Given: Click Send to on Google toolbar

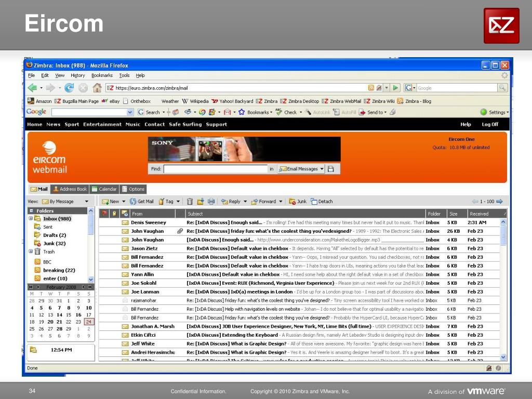Looking at the screenshot, I should click(373, 112).
